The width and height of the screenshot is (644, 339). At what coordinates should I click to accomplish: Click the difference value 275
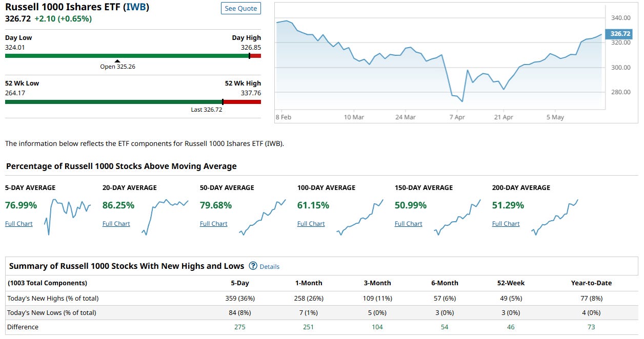[x=240, y=327]
